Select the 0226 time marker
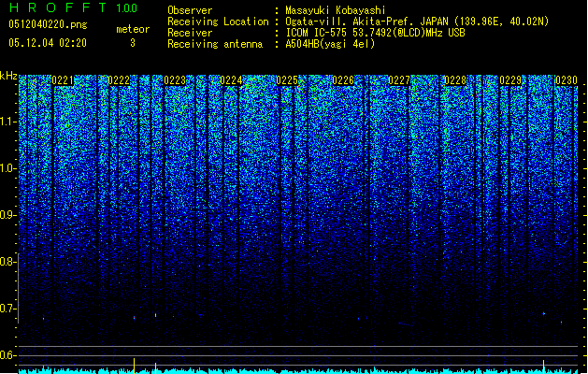This screenshot has height=374, width=588. point(343,80)
